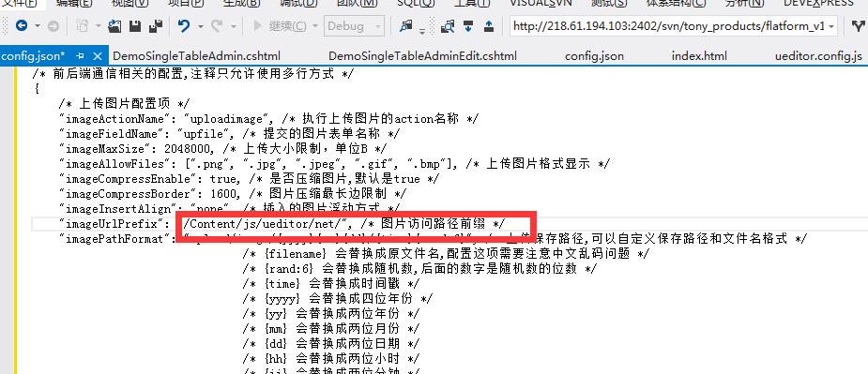Open the 团队(M) menu

pyautogui.click(x=358, y=3)
